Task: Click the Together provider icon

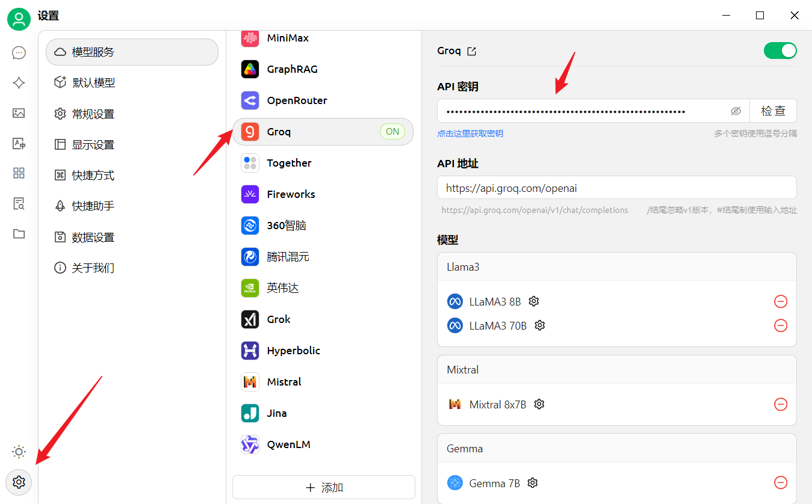Action: coord(250,163)
